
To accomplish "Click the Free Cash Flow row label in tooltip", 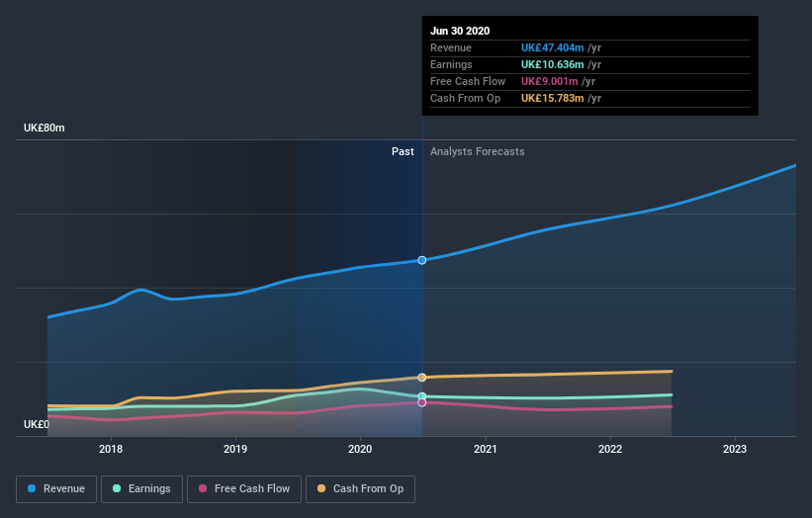I will [x=468, y=81].
